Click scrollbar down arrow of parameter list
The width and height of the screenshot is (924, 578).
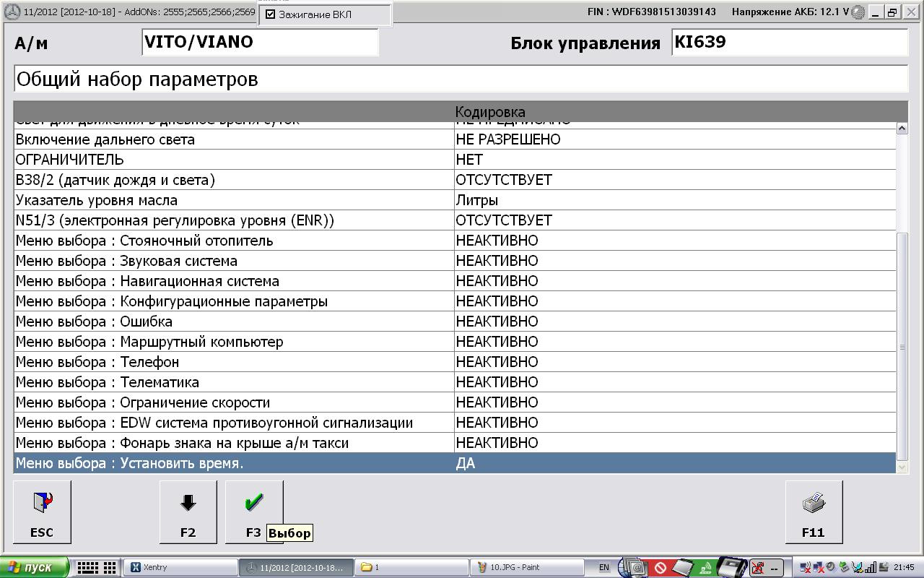pos(902,467)
